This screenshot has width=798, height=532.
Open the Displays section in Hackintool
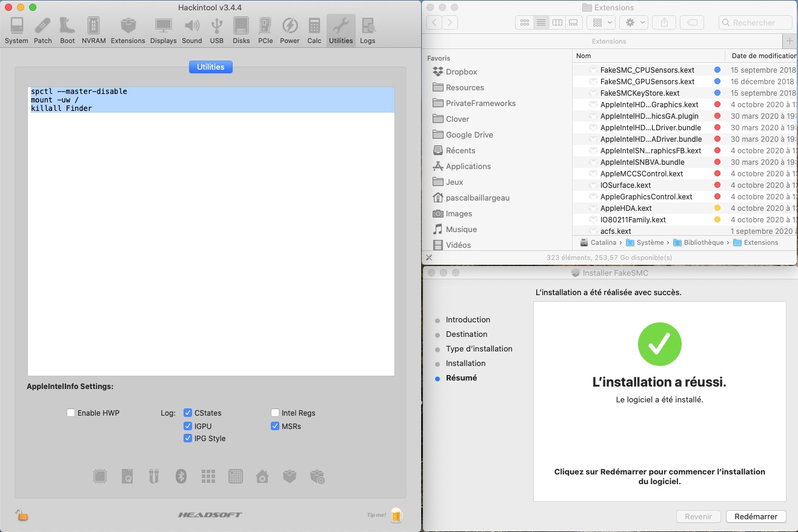[164, 30]
